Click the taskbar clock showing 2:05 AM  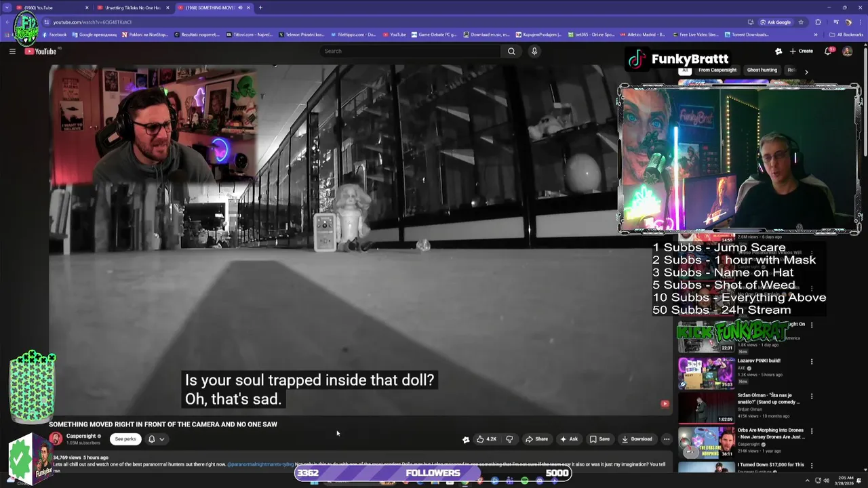[x=846, y=480]
